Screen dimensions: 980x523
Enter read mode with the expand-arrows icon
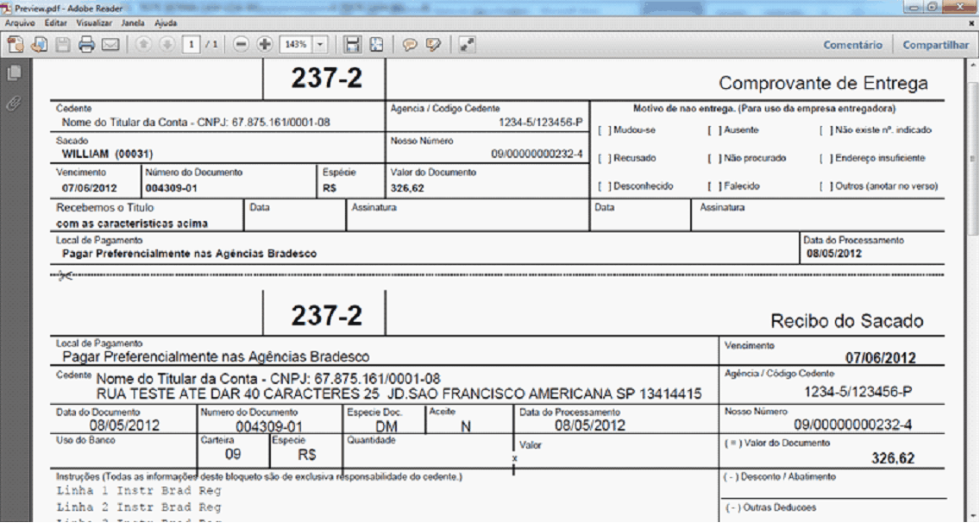pyautogui.click(x=467, y=44)
